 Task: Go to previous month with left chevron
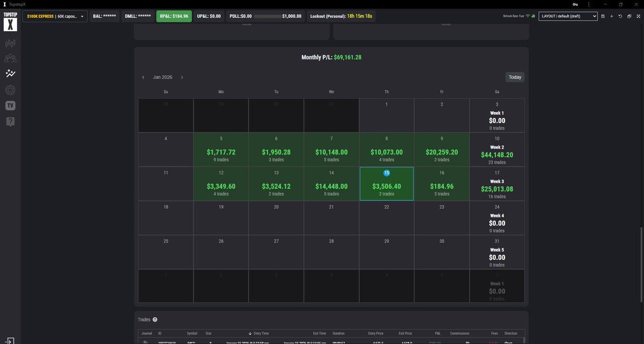[143, 77]
